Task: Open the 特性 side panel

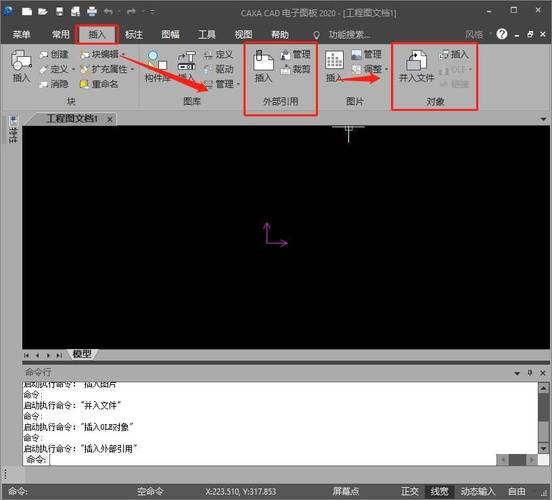Action: [x=13, y=129]
